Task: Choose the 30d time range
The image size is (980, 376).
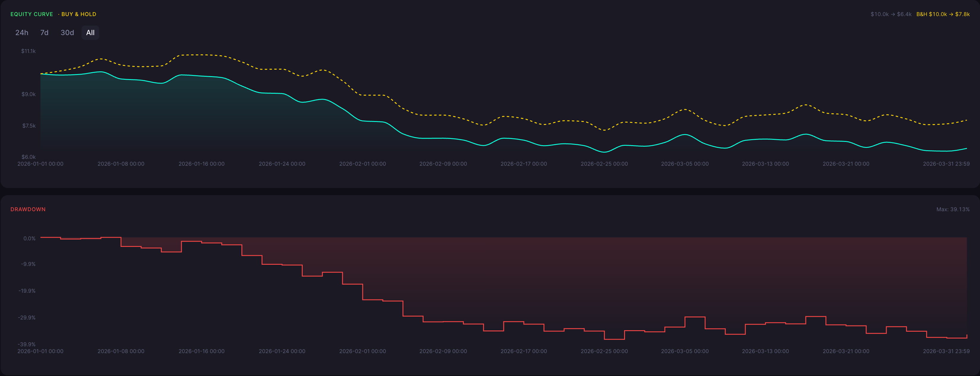Action: (x=67, y=33)
